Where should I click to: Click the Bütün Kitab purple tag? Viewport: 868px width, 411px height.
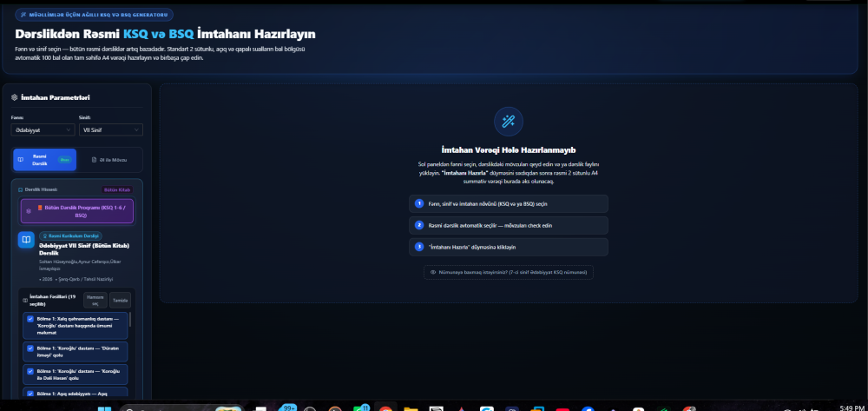[117, 189]
